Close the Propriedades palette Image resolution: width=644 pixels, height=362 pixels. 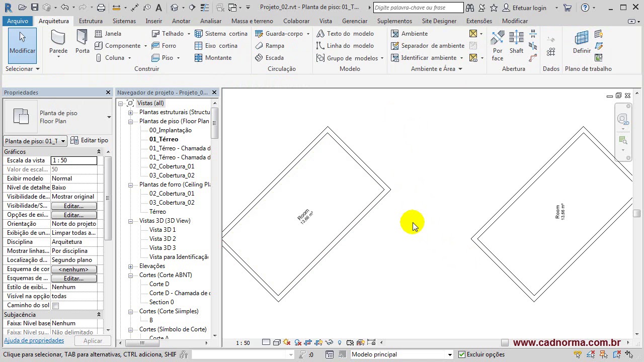click(108, 93)
